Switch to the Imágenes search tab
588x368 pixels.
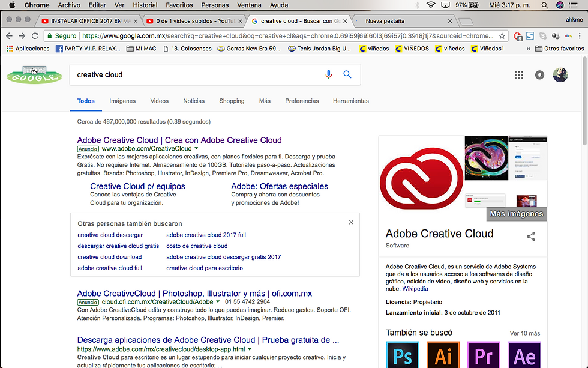pyautogui.click(x=122, y=101)
